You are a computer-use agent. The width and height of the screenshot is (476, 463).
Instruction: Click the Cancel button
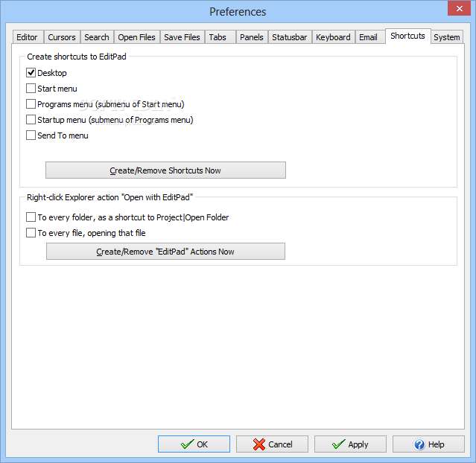[273, 444]
